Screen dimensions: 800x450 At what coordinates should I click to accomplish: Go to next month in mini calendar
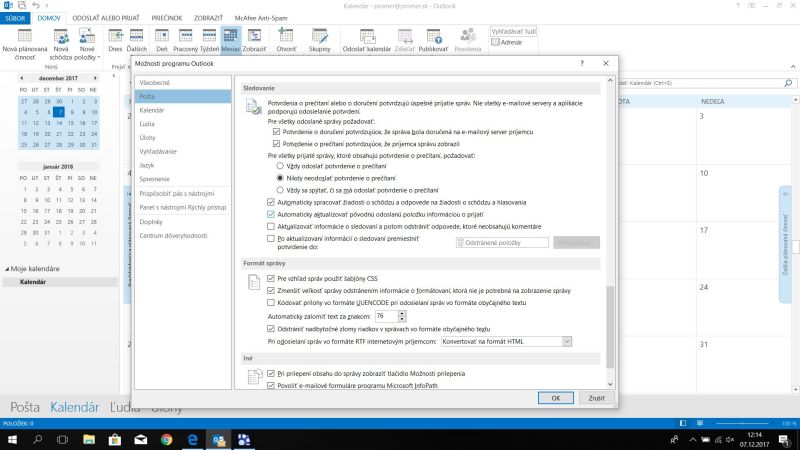pyautogui.click(x=95, y=78)
